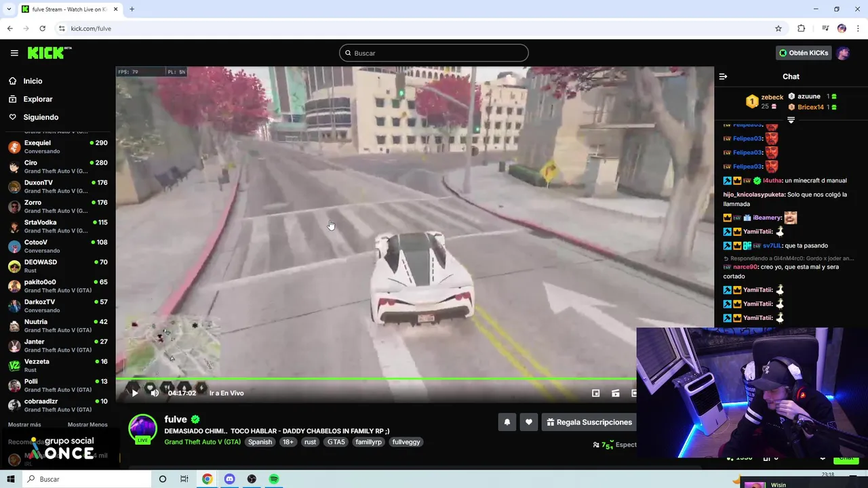Open a new browser tab
The width and height of the screenshot is (868, 488).
click(132, 9)
